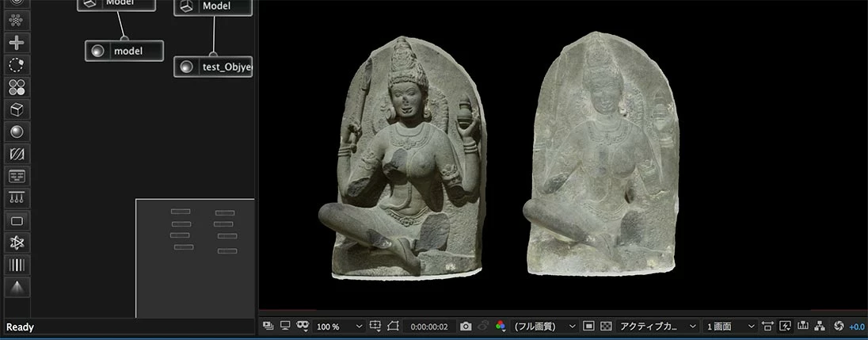The width and height of the screenshot is (868, 340).
Task: Open the 100 % magnification dropdown
Action: (339, 327)
